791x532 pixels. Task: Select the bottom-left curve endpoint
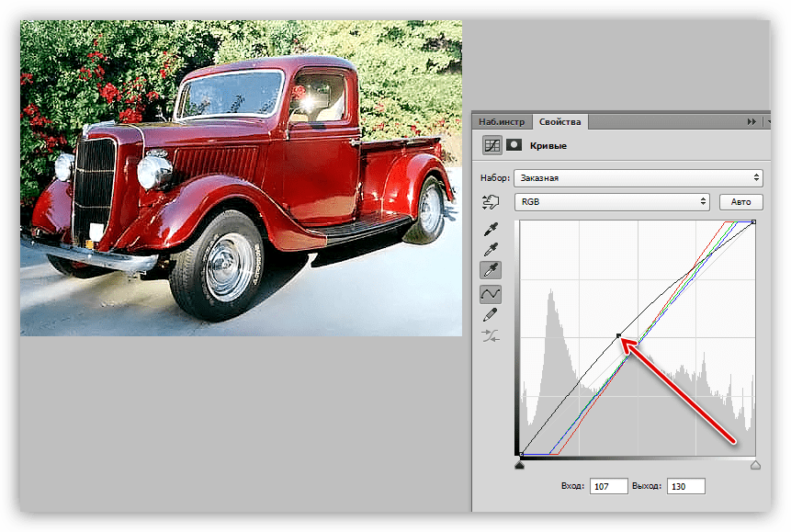[x=521, y=454]
